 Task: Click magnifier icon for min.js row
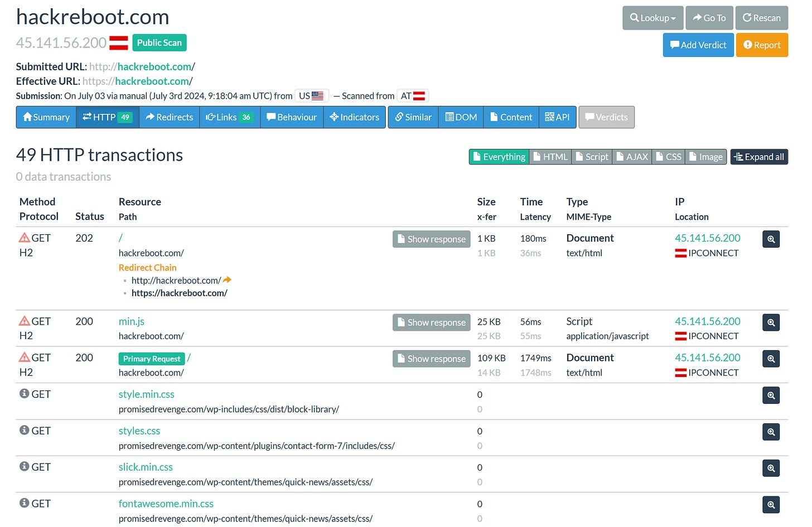771,322
